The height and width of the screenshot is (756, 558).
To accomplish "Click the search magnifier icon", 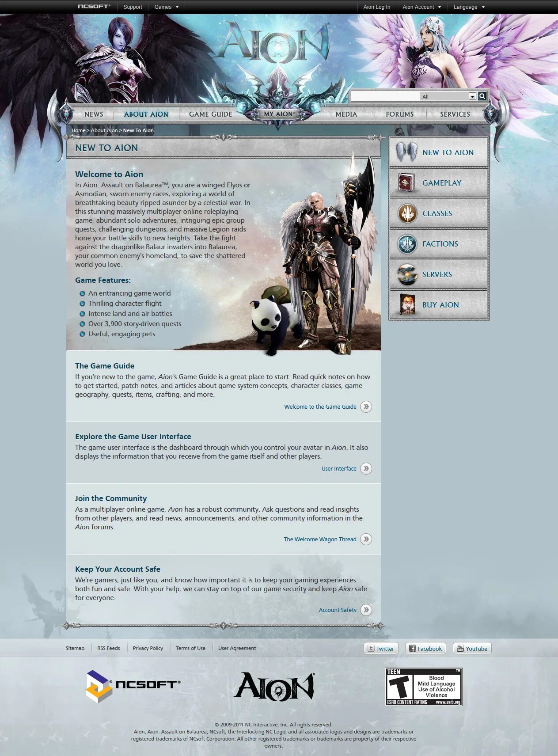I will pyautogui.click(x=482, y=96).
